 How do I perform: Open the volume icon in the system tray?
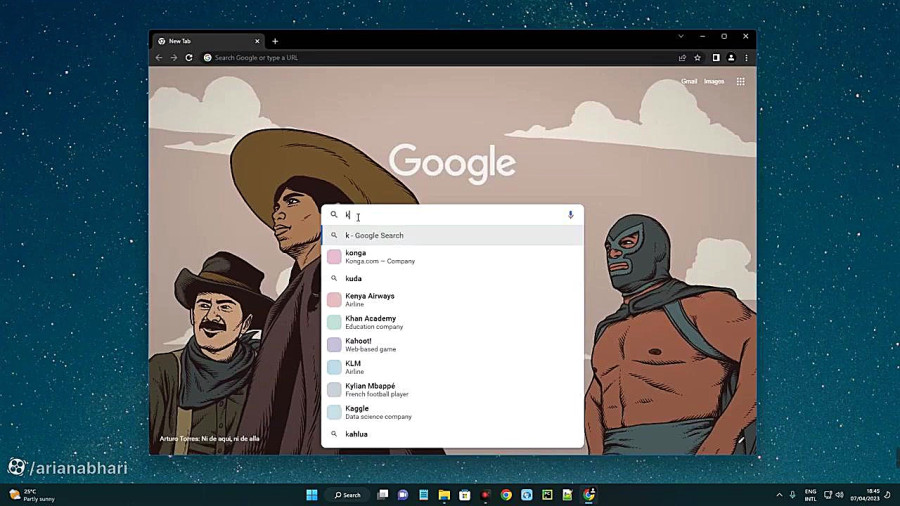tap(840, 495)
